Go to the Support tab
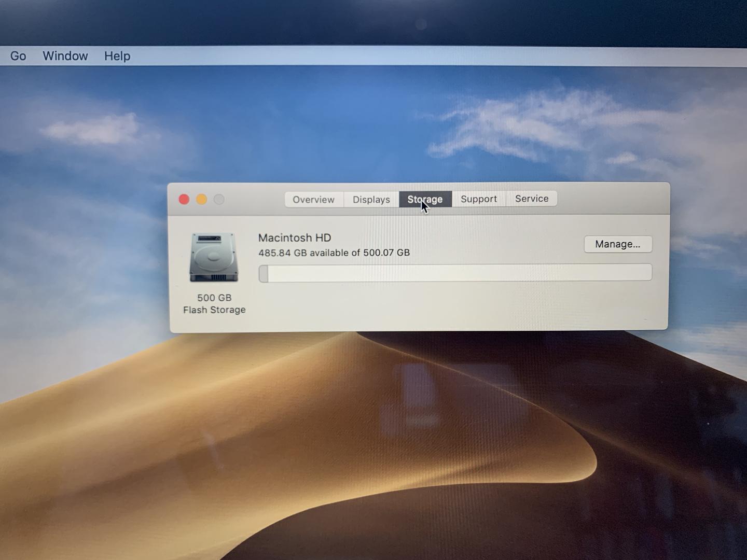The image size is (747, 560). click(x=479, y=199)
